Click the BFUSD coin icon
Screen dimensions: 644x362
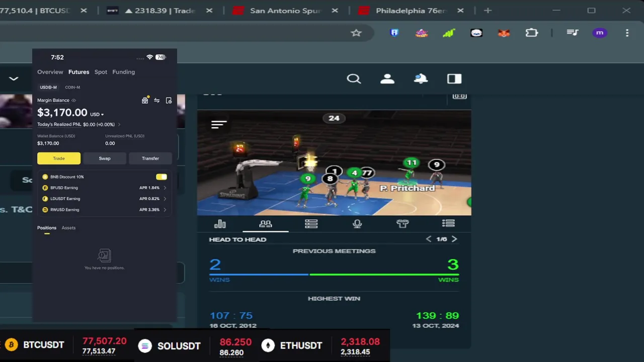[45, 188]
